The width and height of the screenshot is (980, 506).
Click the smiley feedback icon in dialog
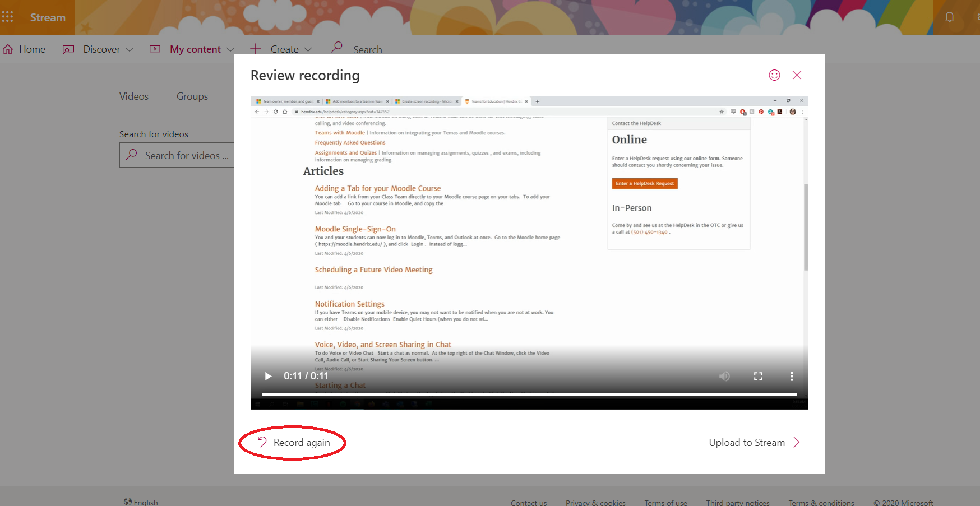pos(774,75)
